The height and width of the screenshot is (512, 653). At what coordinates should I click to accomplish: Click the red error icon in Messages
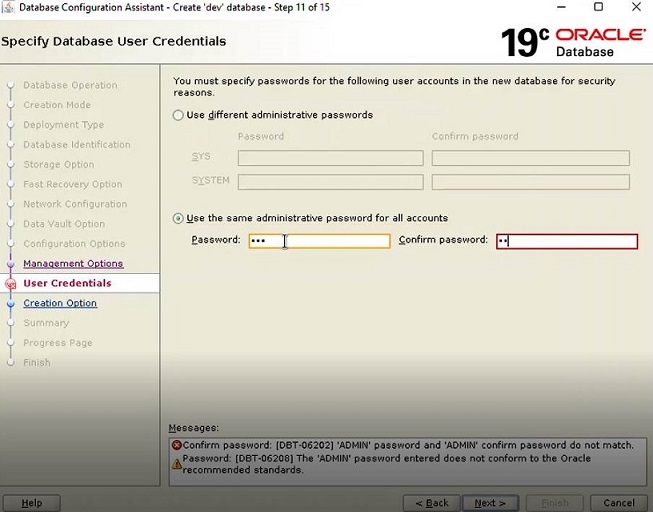pyautogui.click(x=177, y=445)
